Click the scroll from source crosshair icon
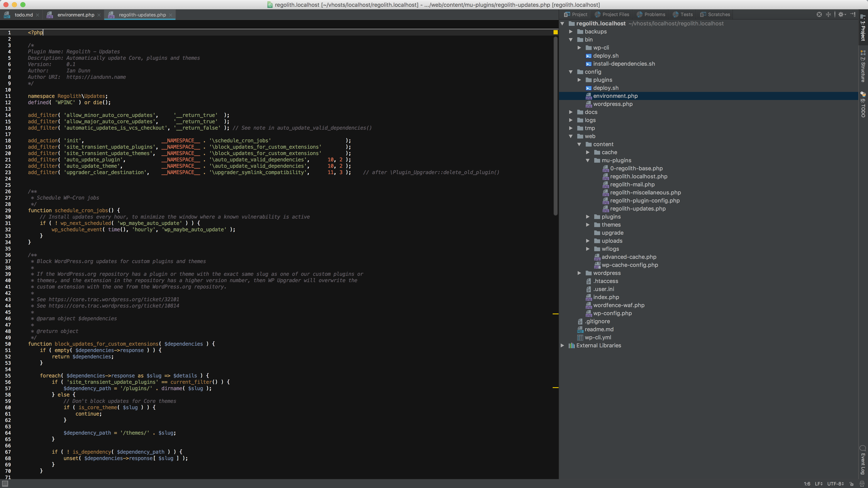 pos(819,14)
